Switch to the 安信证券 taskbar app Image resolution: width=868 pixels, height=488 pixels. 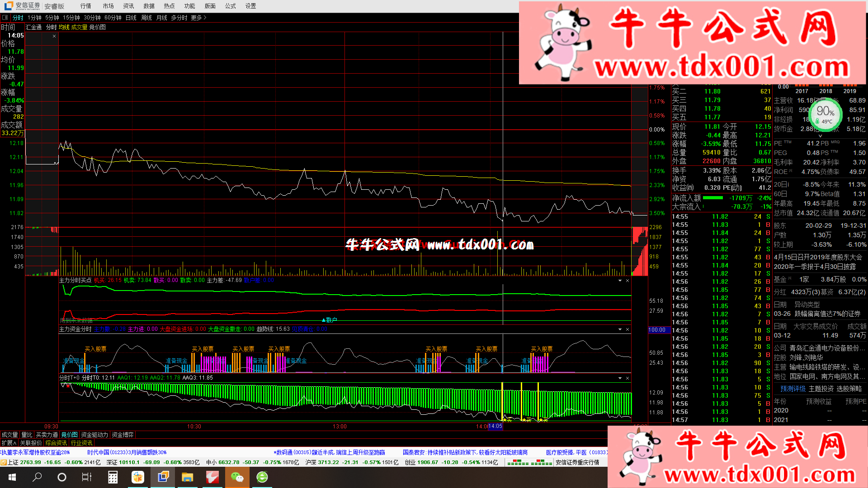pos(163,477)
